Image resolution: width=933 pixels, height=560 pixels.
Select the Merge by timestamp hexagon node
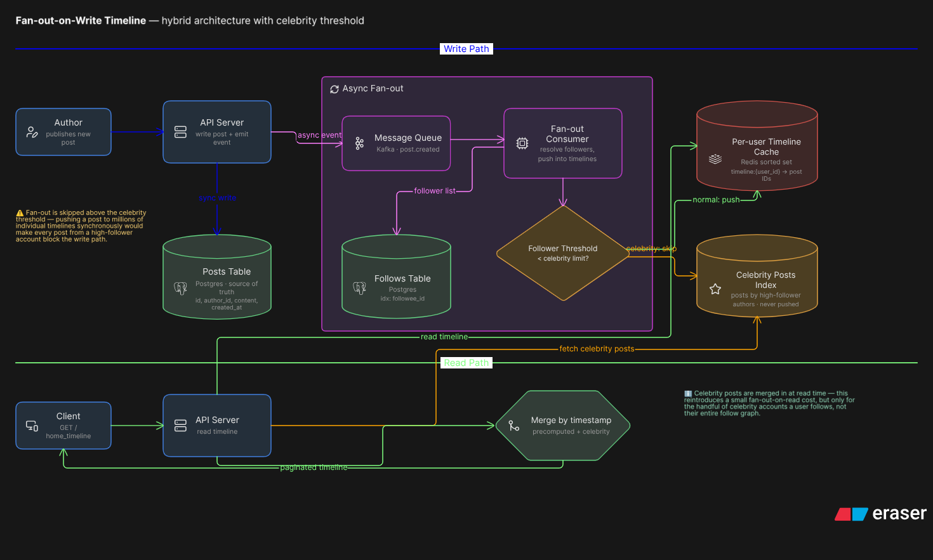click(563, 426)
